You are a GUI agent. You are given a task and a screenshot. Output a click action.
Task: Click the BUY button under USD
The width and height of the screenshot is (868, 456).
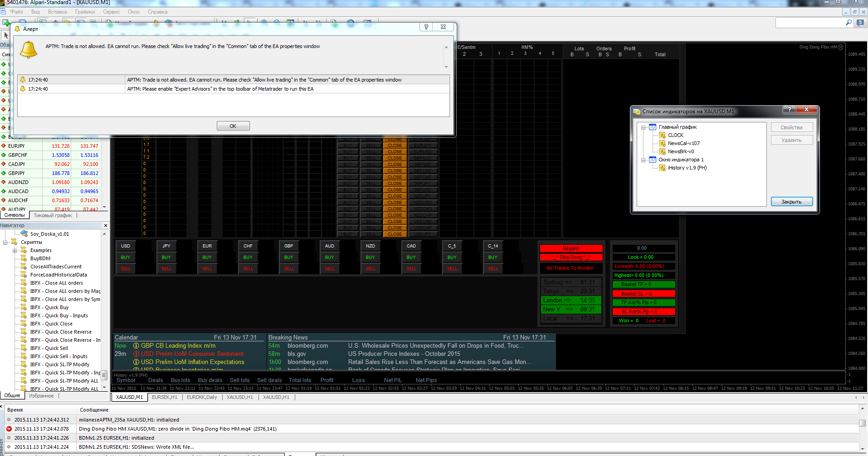click(x=126, y=257)
